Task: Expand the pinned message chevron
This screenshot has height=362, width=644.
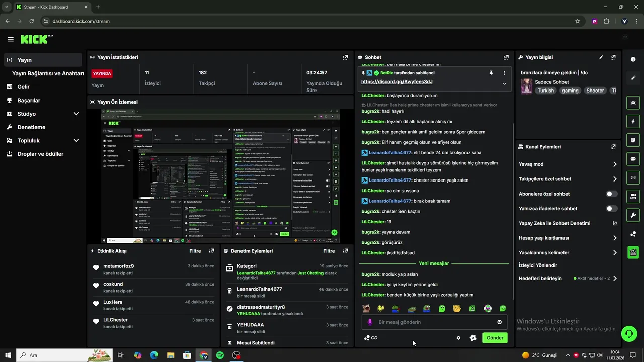Action: [x=504, y=84]
